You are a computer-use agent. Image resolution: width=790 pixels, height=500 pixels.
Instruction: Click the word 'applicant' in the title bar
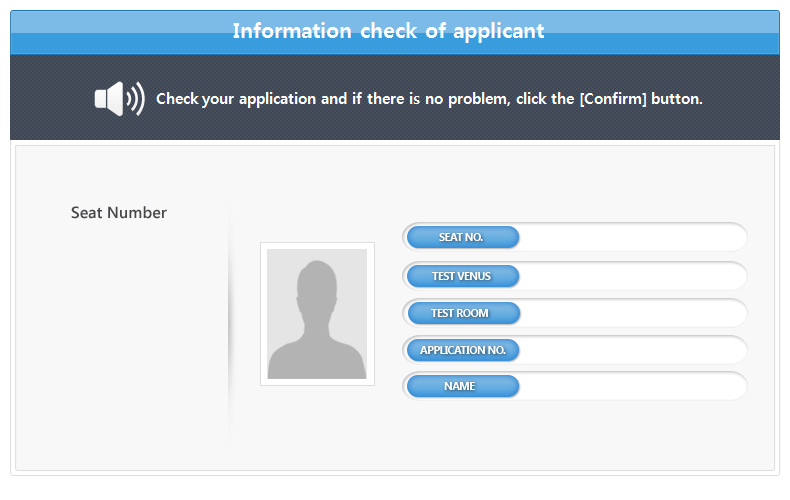click(501, 31)
